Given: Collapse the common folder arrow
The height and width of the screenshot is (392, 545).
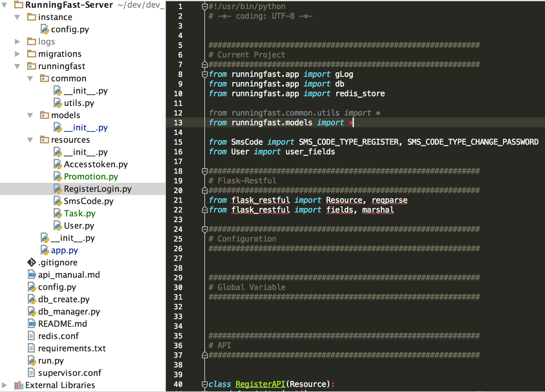Looking at the screenshot, I should click(x=30, y=78).
